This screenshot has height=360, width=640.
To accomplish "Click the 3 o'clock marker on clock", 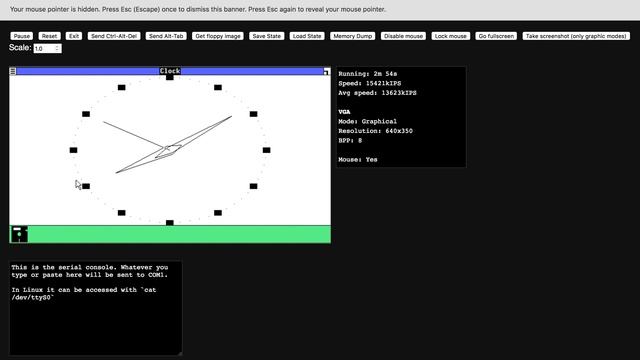I will click(267, 150).
